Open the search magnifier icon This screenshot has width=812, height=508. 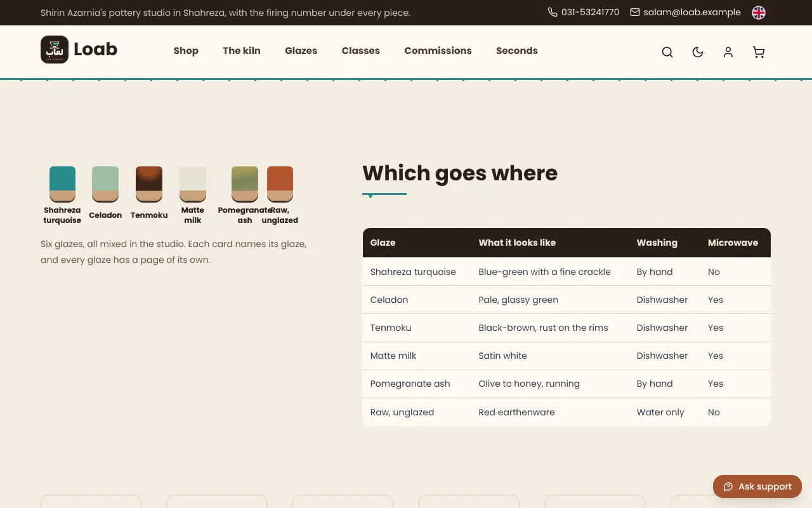(x=667, y=52)
